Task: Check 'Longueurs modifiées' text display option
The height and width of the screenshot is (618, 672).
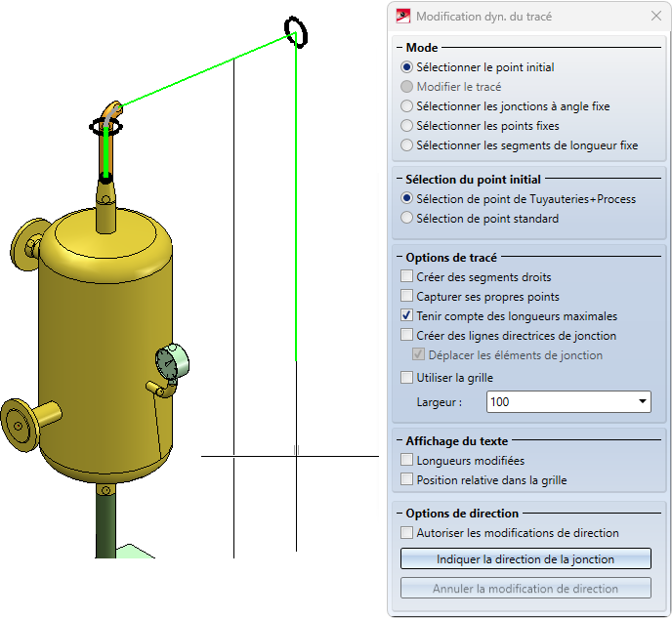Action: click(406, 461)
